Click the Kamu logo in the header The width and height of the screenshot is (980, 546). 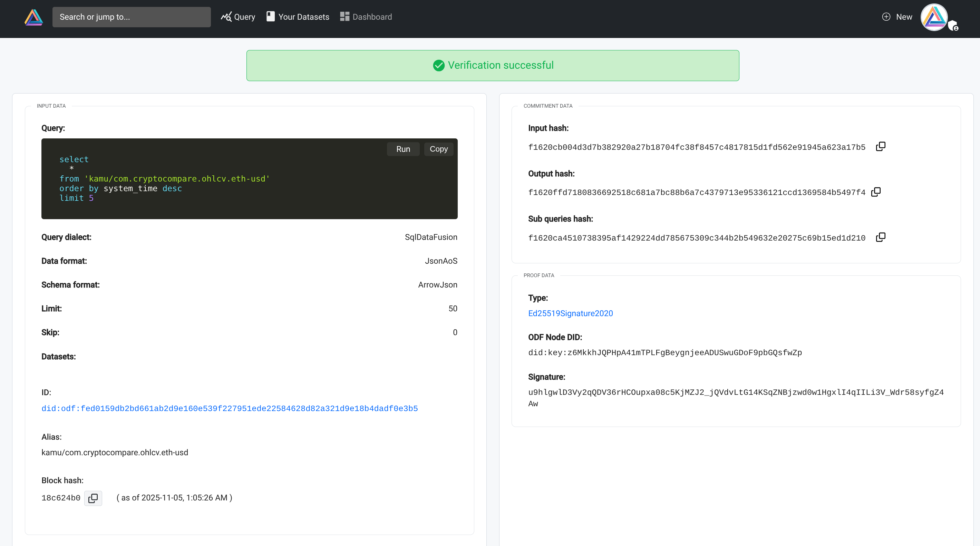(x=33, y=17)
